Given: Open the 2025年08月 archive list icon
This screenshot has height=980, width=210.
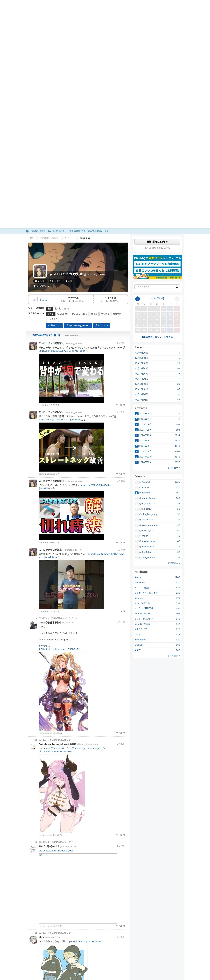Looking at the screenshot, I should coord(136,414).
